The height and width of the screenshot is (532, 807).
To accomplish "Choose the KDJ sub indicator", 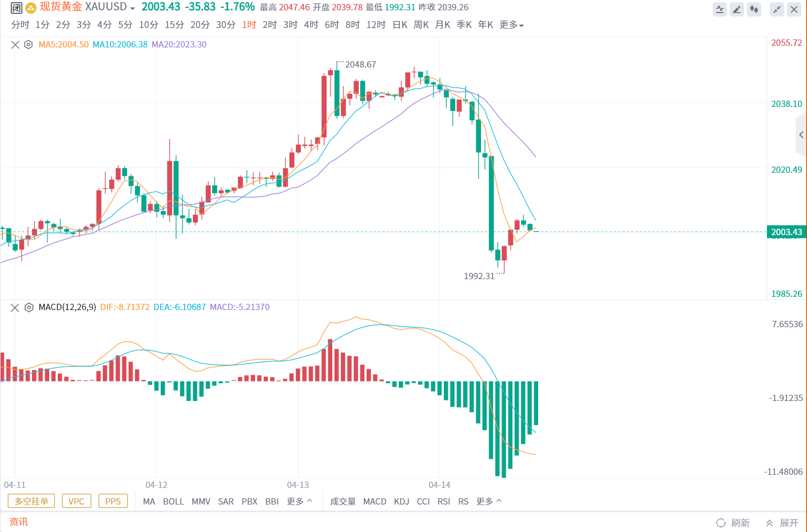I will [x=401, y=502].
